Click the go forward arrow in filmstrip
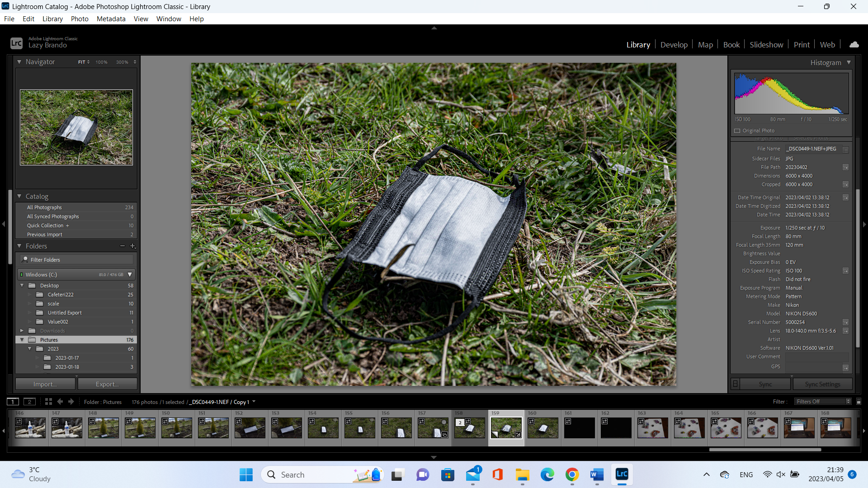The height and width of the screenshot is (488, 868). tap(71, 402)
